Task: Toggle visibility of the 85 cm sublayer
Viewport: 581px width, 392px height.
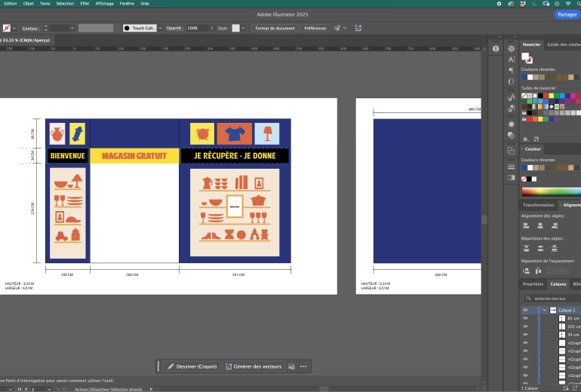Action: tap(525, 318)
